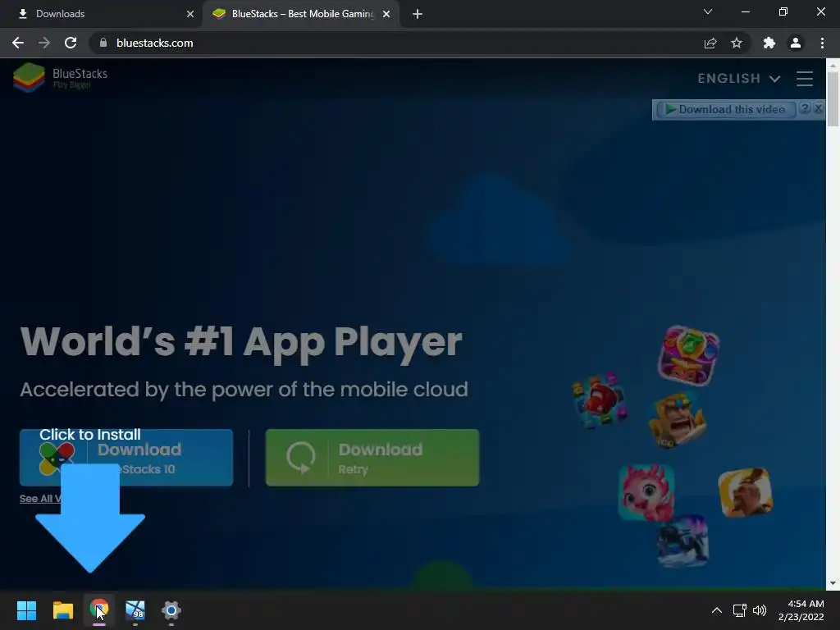The height and width of the screenshot is (630, 840).
Task: Grab the page vertical scrollbar thumb
Action: pos(833,99)
